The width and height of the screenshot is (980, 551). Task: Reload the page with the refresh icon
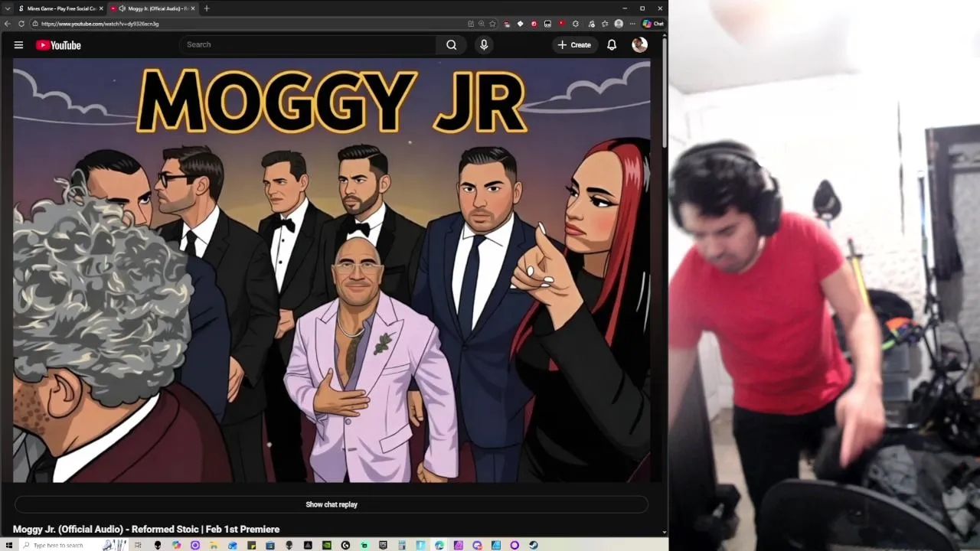pos(21,24)
